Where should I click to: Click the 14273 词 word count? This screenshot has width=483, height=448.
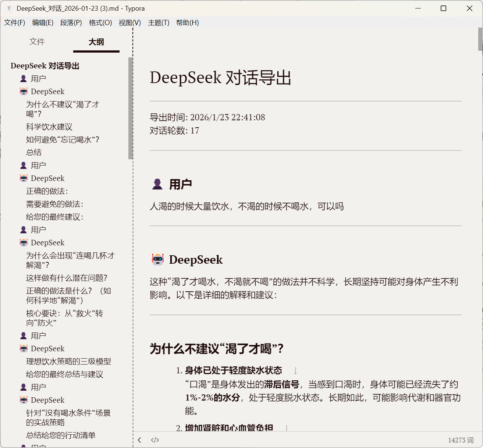[x=461, y=440]
